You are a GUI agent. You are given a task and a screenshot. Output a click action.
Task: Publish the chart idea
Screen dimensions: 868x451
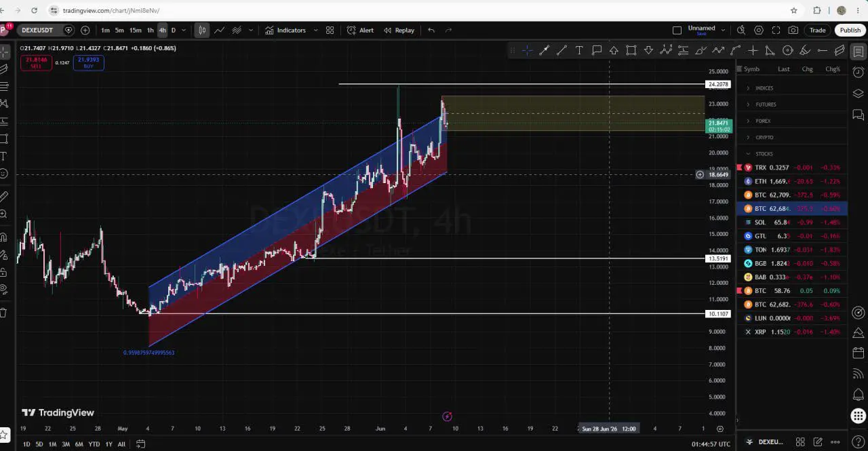[x=850, y=30]
